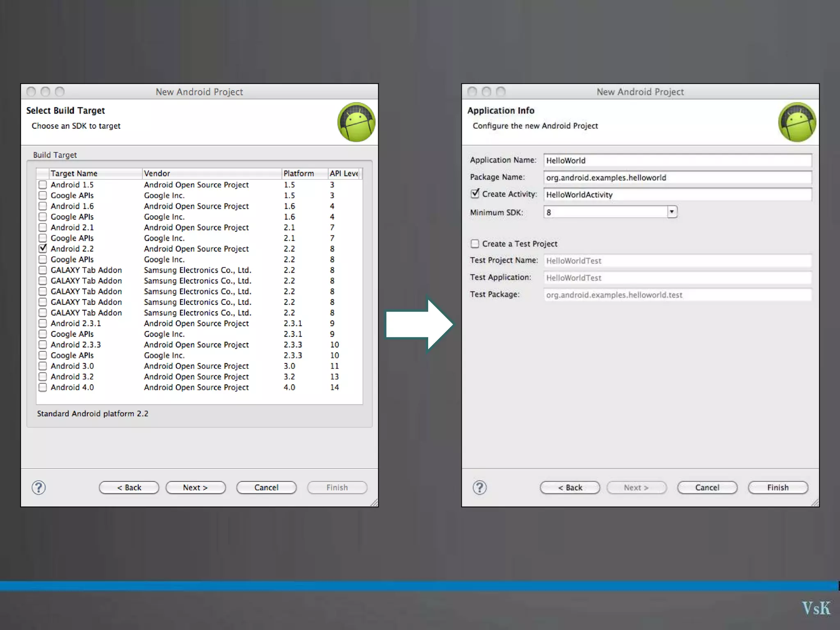
Task: Check the Android 1.5 target checkbox
Action: (43, 185)
